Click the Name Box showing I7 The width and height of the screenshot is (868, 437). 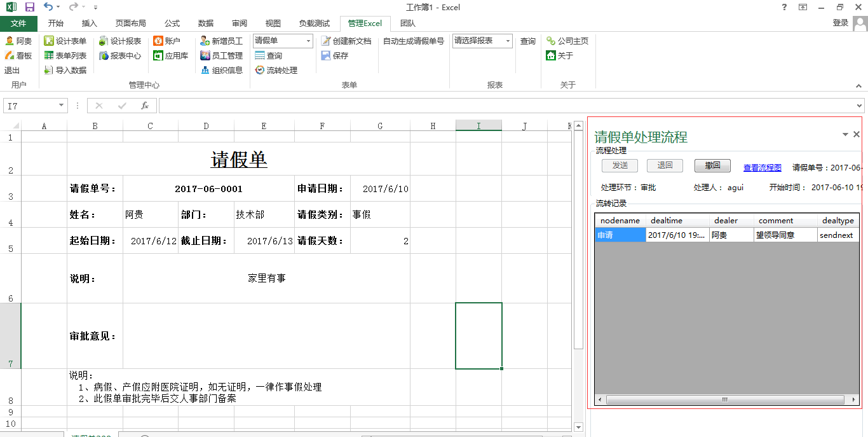coord(31,106)
